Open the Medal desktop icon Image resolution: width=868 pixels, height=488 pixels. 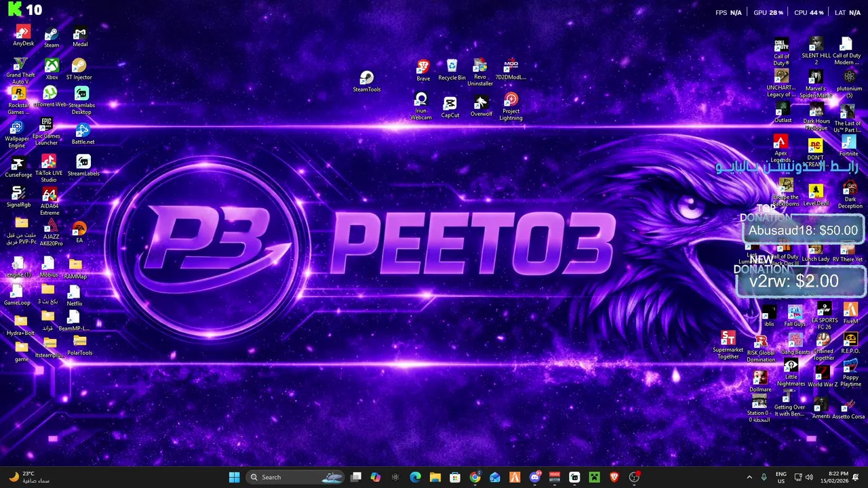pos(80,37)
